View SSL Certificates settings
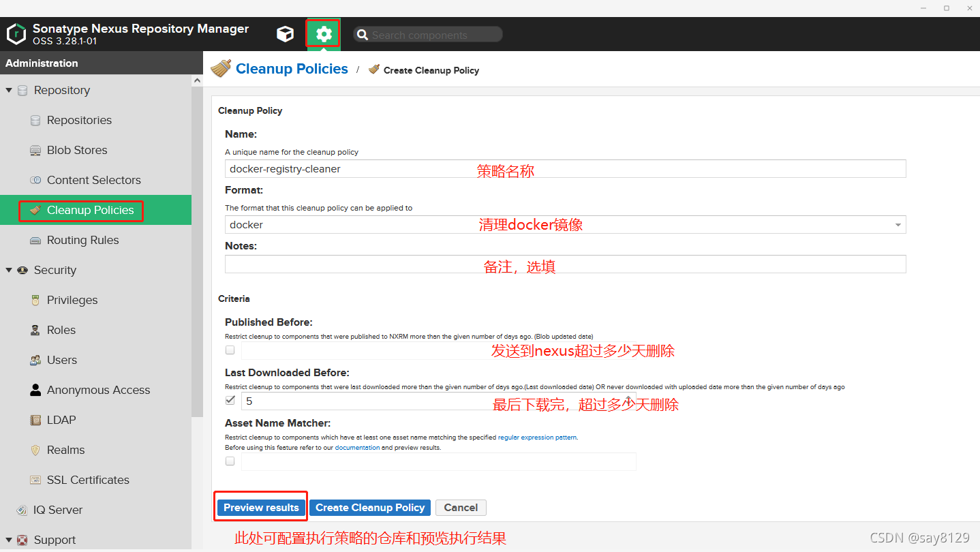The image size is (980, 552). pos(88,480)
